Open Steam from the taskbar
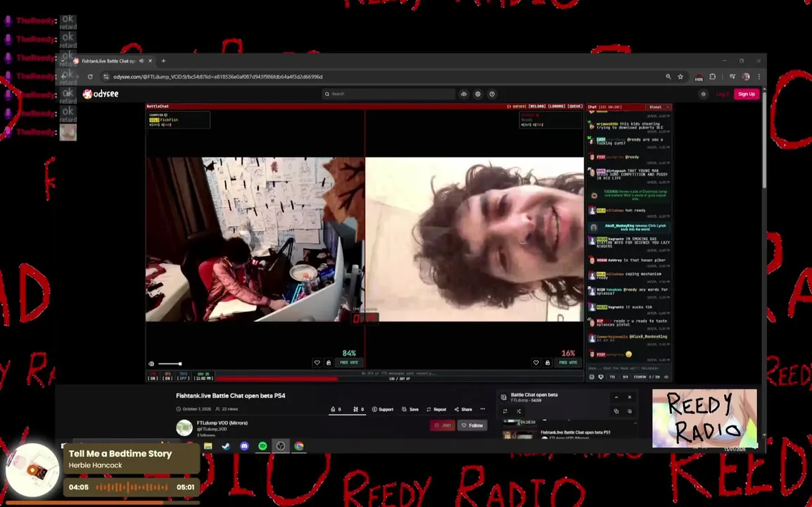The height and width of the screenshot is (507, 812). pos(227,446)
